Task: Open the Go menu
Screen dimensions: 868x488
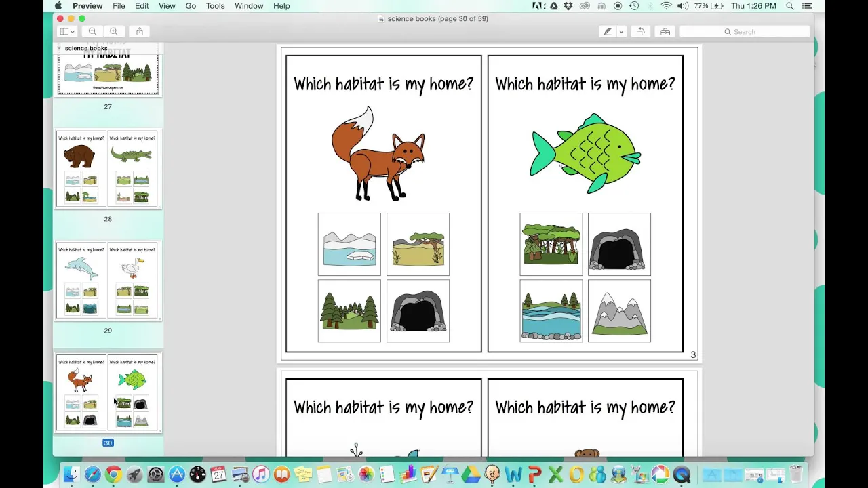Action: click(191, 5)
